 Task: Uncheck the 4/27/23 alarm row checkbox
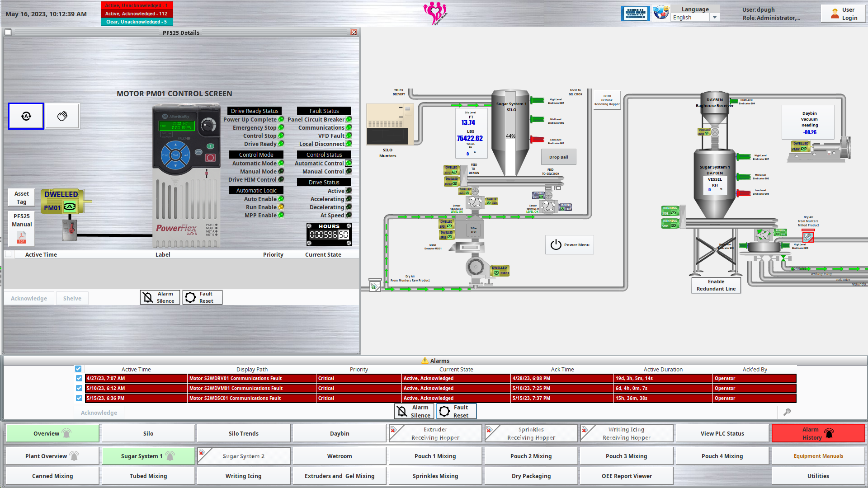click(x=79, y=379)
